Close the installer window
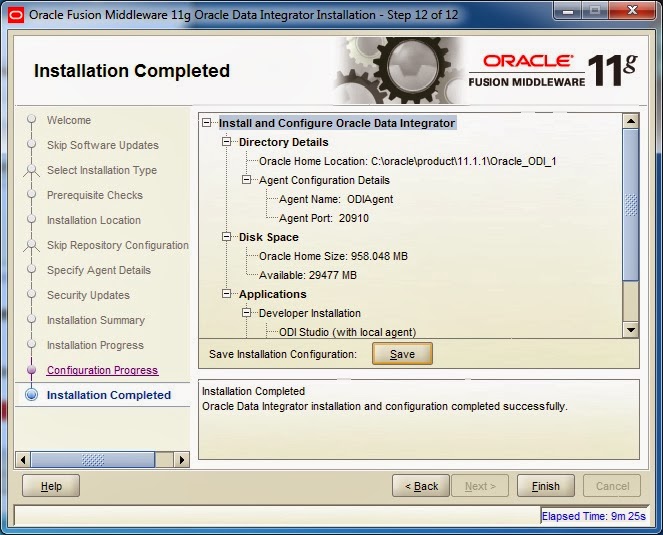 632,11
